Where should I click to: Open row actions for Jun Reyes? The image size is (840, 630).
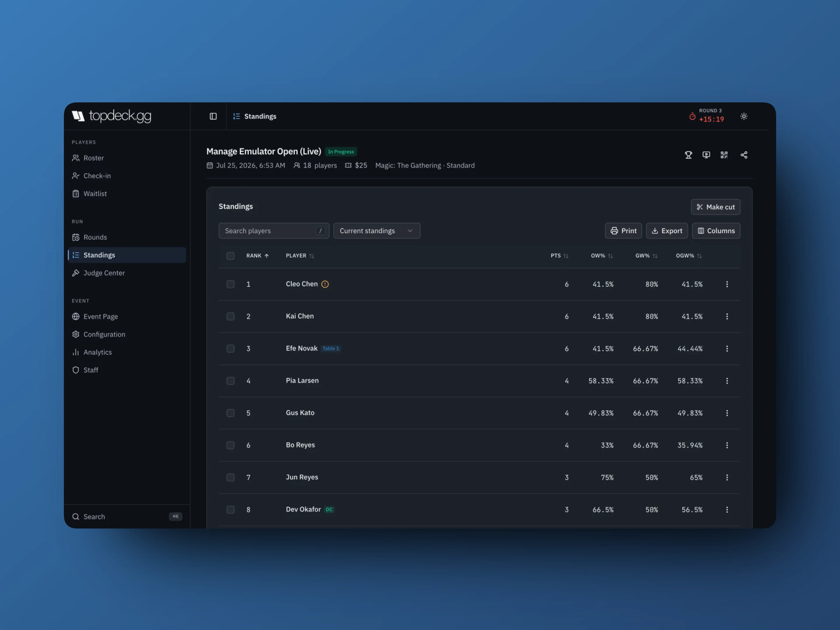click(x=727, y=477)
